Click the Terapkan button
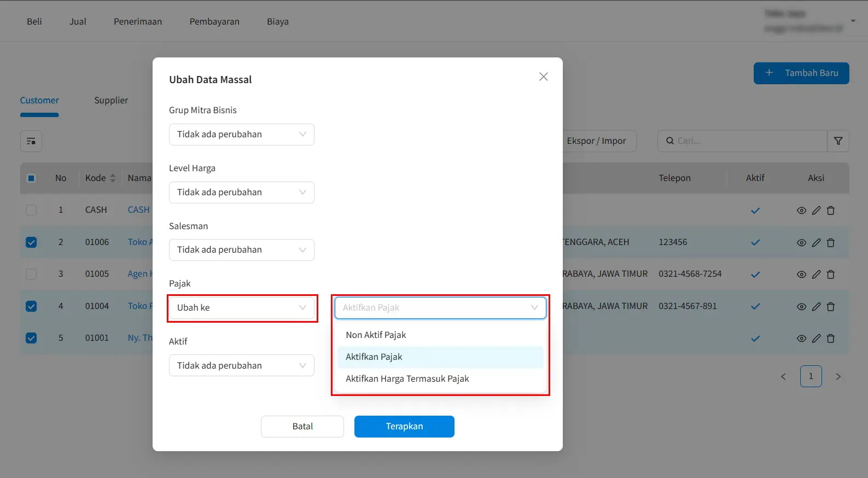 pyautogui.click(x=404, y=427)
